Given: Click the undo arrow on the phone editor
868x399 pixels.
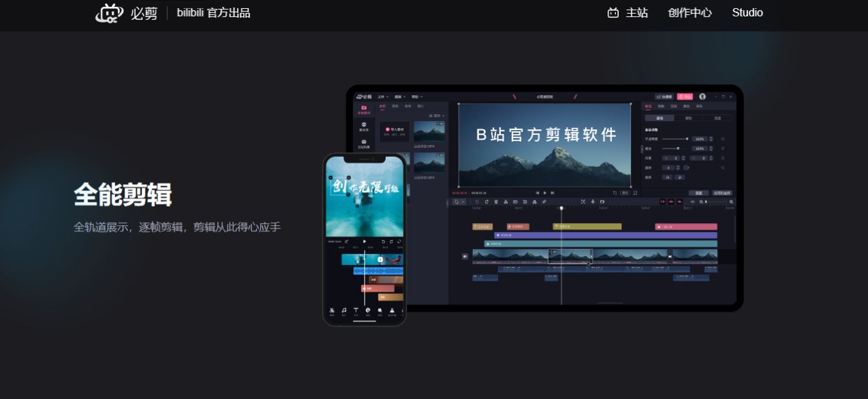Looking at the screenshot, I should 383,242.
